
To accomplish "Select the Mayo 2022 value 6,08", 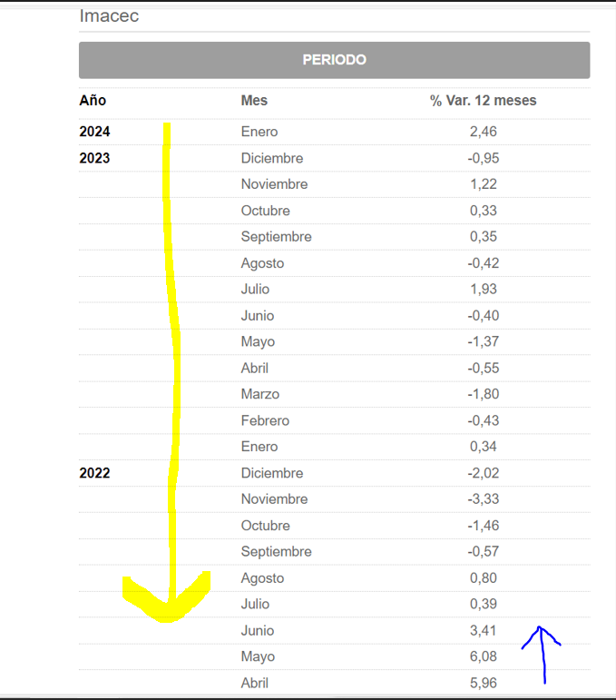I will 483,656.
